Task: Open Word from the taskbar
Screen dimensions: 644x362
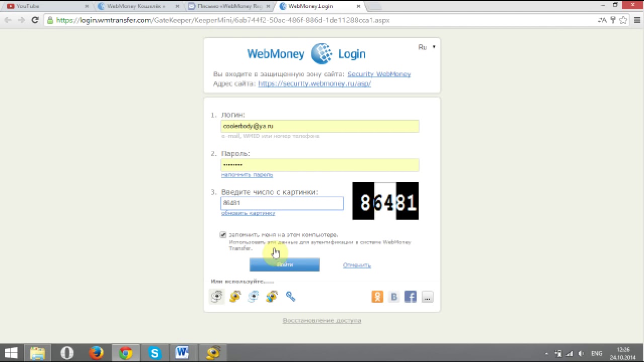Action: [182, 353]
